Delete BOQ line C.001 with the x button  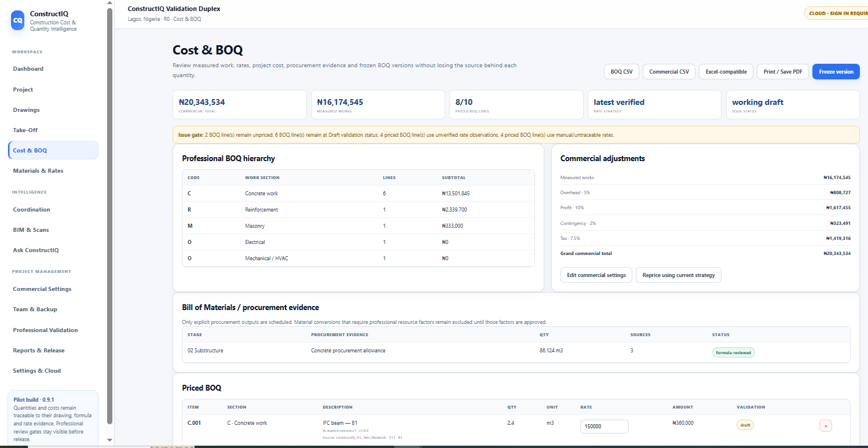(x=826, y=425)
